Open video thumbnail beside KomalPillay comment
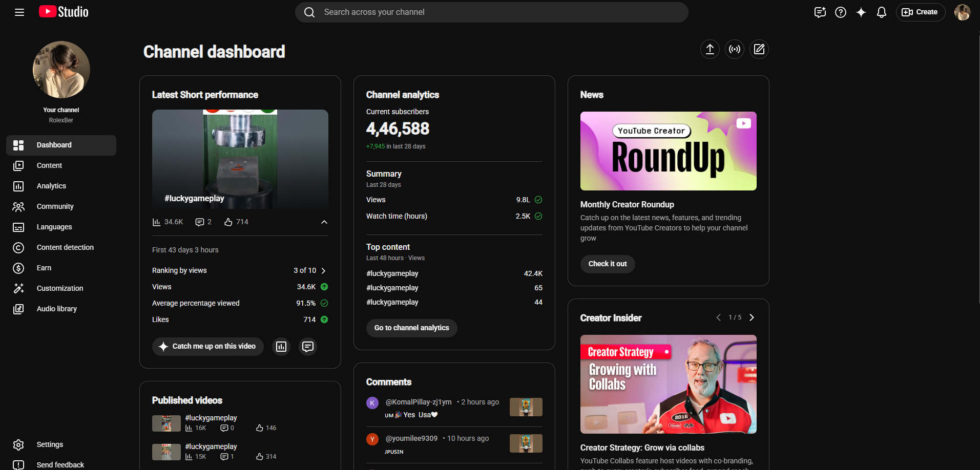 [526, 407]
